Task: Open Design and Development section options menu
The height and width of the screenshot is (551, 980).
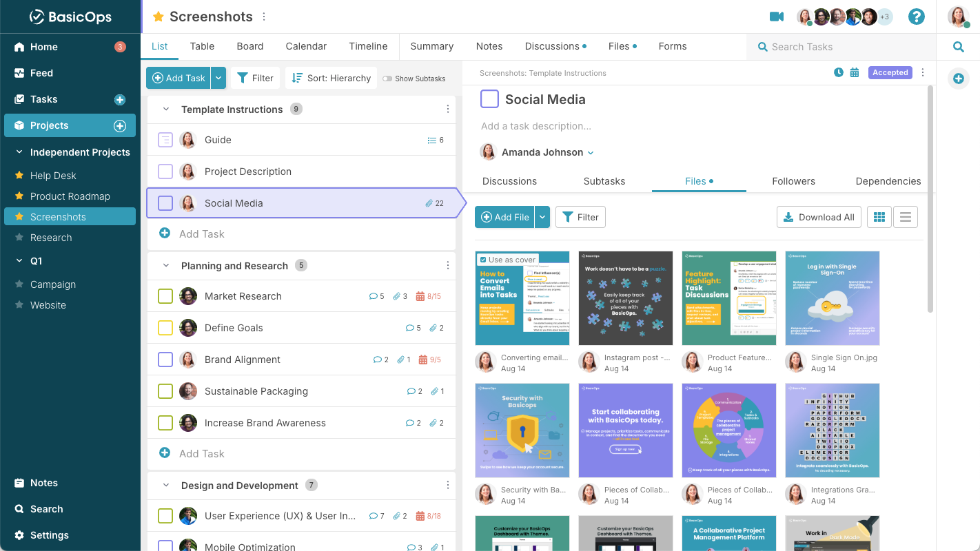Action: pyautogui.click(x=448, y=485)
